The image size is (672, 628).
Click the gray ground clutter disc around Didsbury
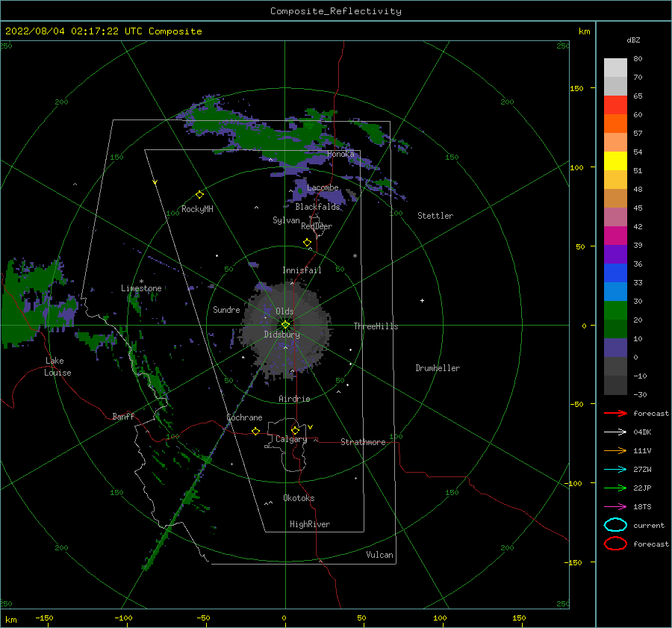point(286,330)
